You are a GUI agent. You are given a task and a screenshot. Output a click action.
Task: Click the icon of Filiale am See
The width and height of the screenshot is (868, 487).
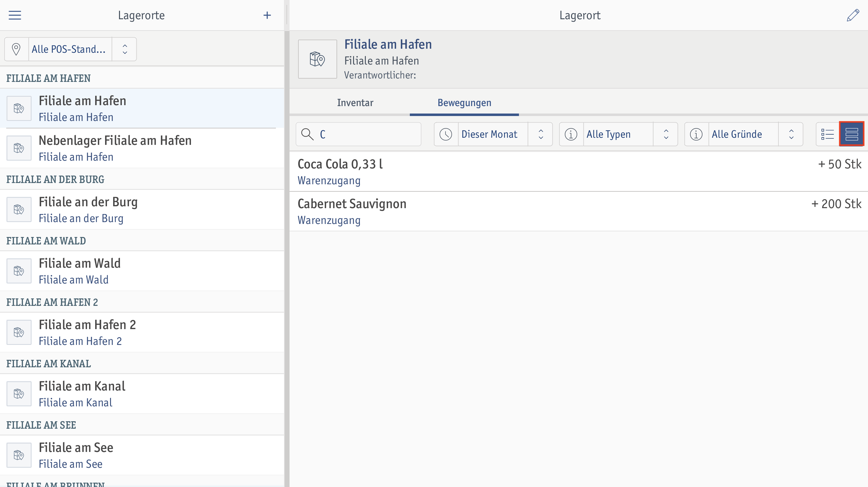click(19, 455)
